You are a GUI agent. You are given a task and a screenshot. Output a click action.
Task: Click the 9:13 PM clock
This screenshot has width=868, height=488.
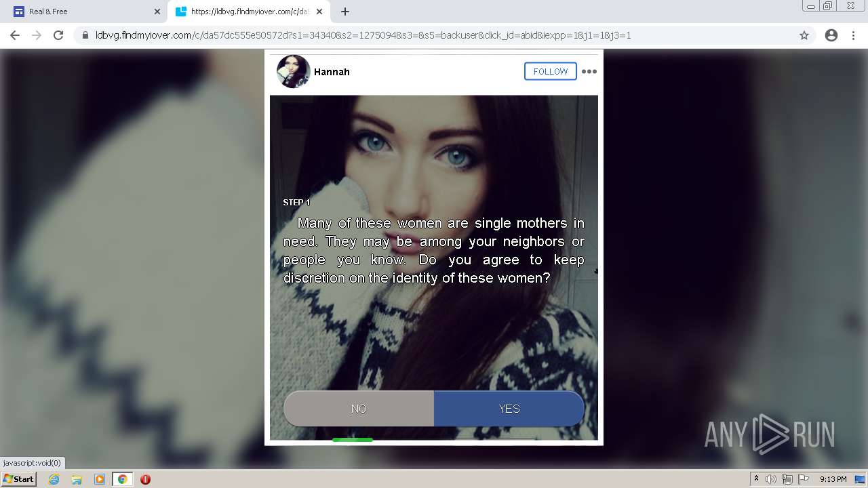coord(833,479)
